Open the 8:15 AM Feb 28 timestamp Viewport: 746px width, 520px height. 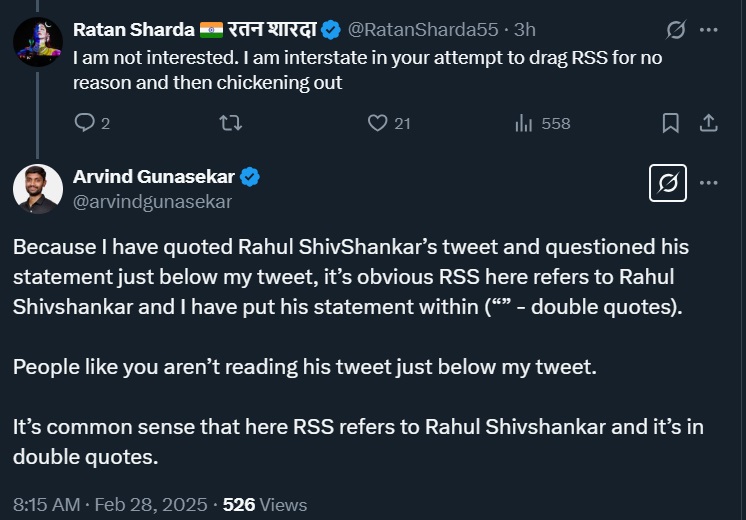(x=110, y=504)
